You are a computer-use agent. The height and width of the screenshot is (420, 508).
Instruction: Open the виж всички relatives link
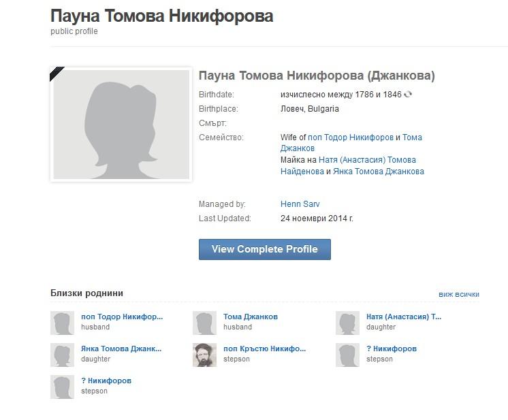tap(458, 295)
